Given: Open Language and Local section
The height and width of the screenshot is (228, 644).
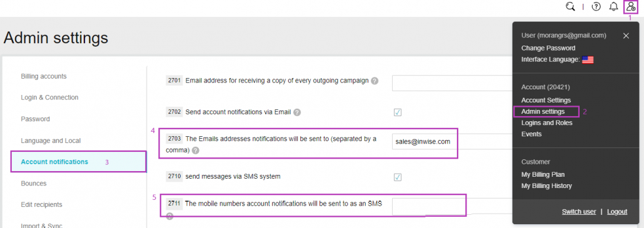Looking at the screenshot, I should pyautogui.click(x=51, y=141).
